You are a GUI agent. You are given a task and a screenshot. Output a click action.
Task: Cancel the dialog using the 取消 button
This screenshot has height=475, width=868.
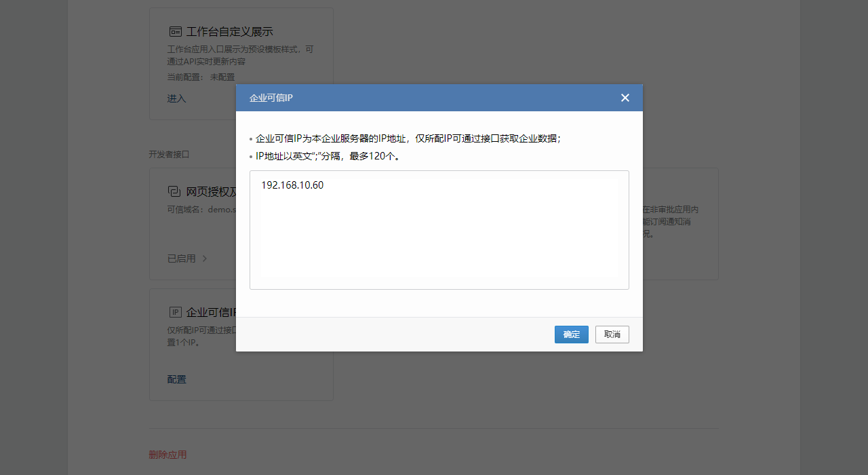click(x=612, y=334)
